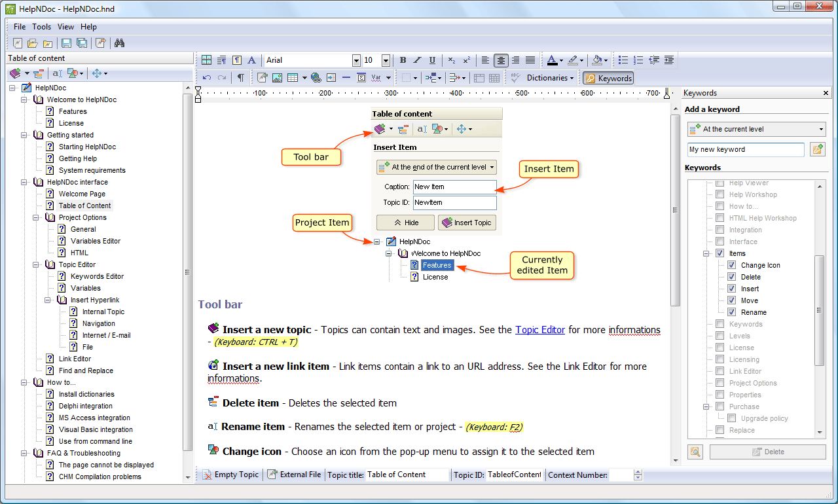Collapse the Insert Hyperlink tree node
Image resolution: width=838 pixels, height=504 pixels.
48,300
